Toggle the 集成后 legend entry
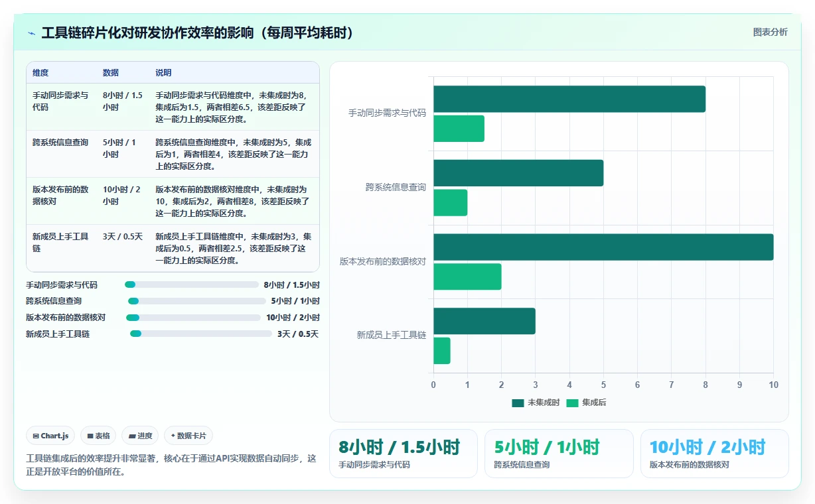The image size is (815, 504). (586, 403)
